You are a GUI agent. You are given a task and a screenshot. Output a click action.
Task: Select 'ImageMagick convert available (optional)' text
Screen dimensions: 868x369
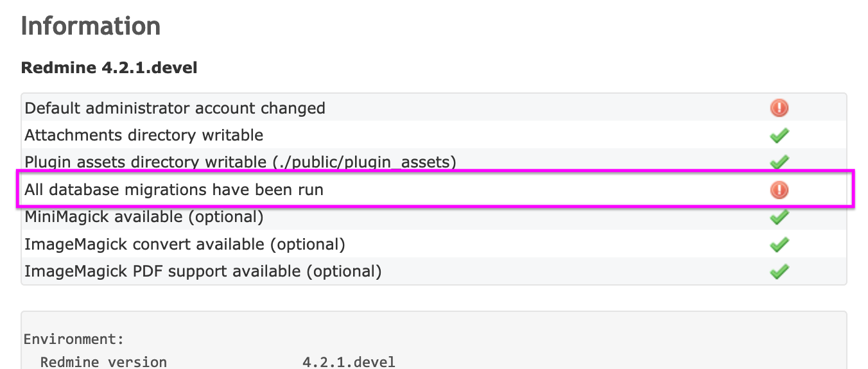pos(185,245)
